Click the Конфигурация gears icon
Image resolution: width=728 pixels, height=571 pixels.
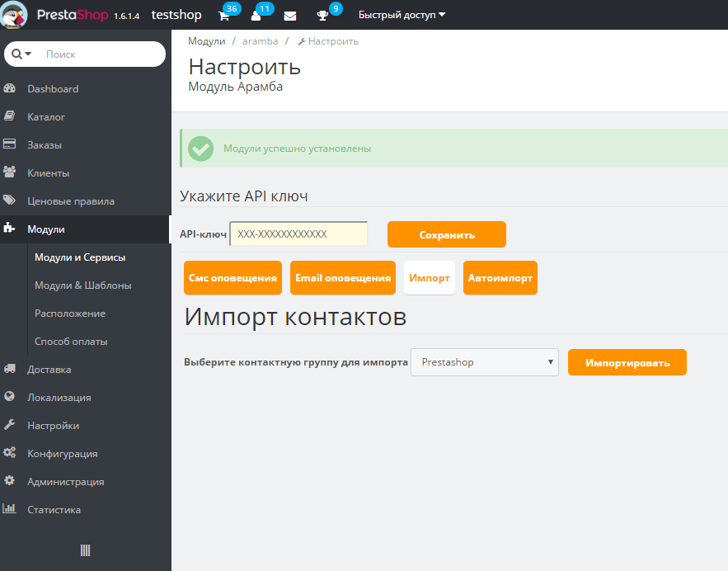[9, 452]
